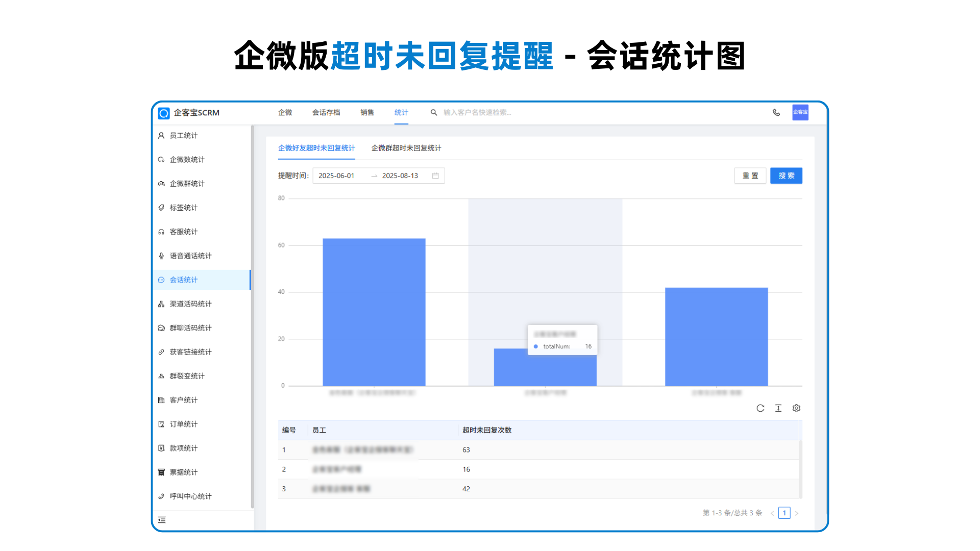Click the search magnifier icon

point(433,113)
